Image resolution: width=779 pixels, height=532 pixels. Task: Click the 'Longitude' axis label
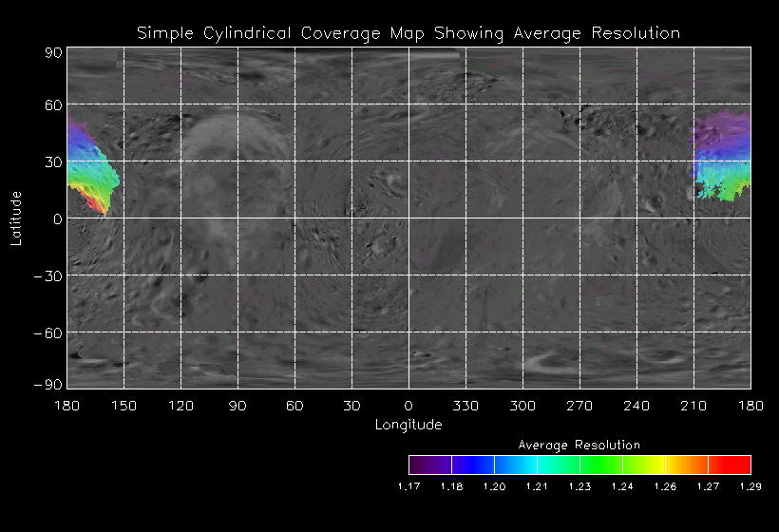pos(408,425)
